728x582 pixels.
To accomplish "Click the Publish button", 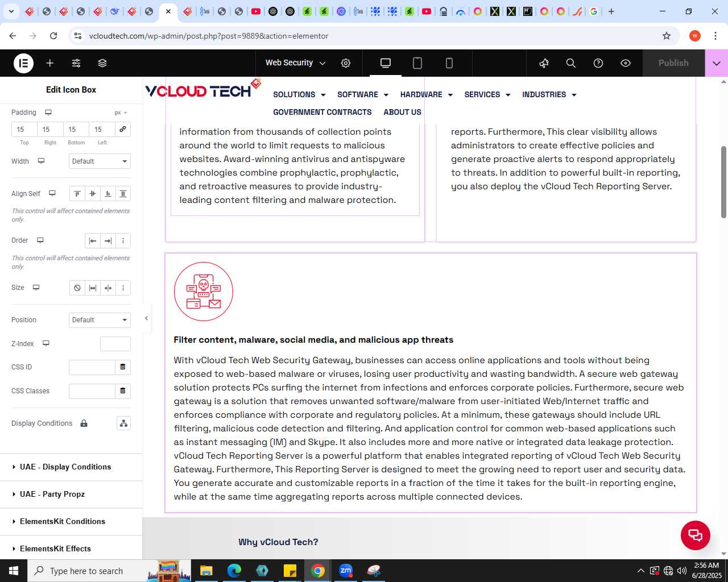I will click(x=673, y=63).
